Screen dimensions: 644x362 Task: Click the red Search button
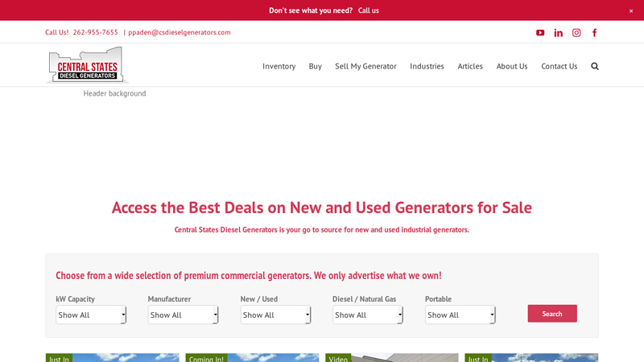552,314
